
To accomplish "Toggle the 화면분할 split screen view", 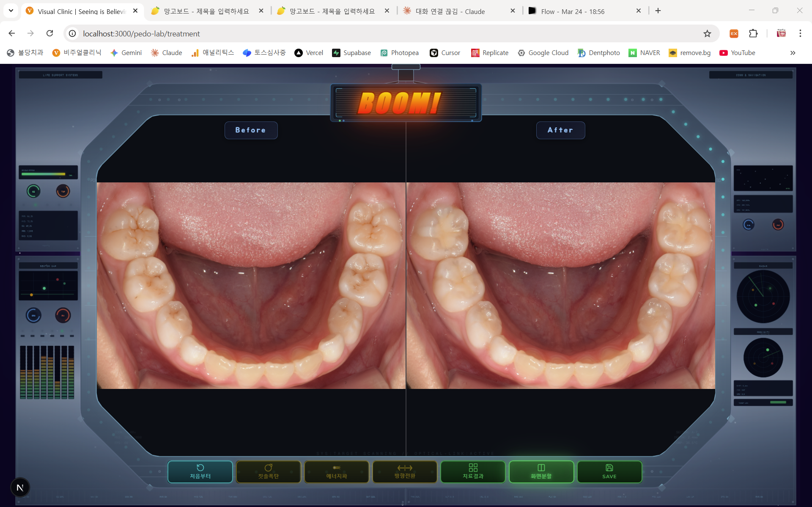I will point(541,471).
